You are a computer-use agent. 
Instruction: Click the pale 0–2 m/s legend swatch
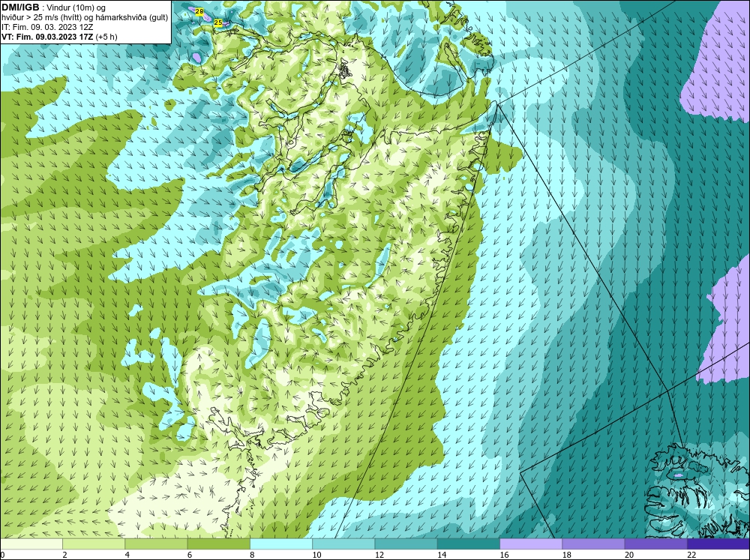31,544
